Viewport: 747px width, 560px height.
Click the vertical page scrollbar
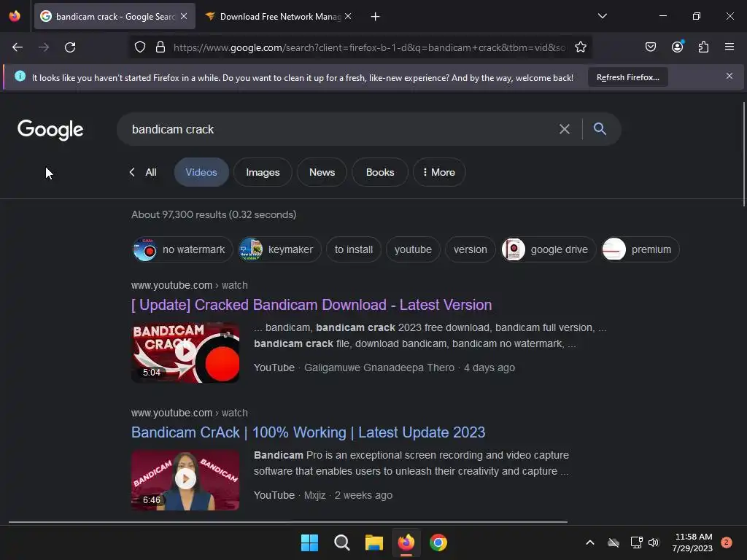point(743,155)
